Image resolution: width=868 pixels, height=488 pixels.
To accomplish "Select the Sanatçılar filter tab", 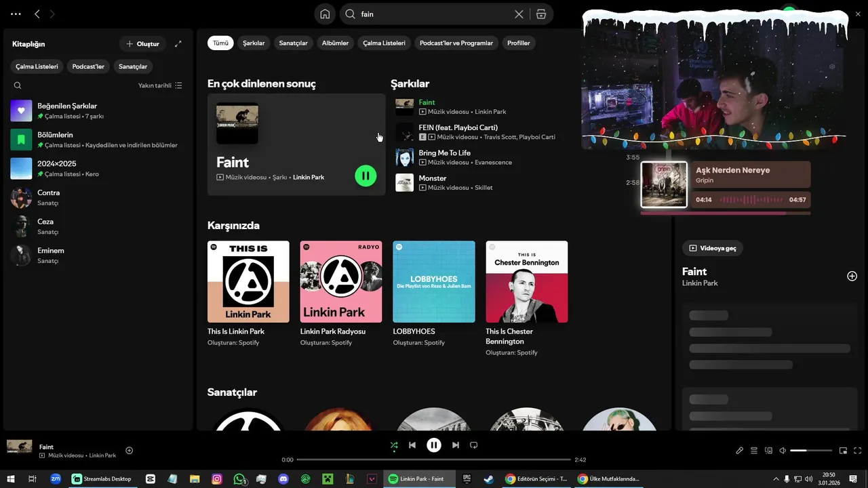I will coord(293,43).
